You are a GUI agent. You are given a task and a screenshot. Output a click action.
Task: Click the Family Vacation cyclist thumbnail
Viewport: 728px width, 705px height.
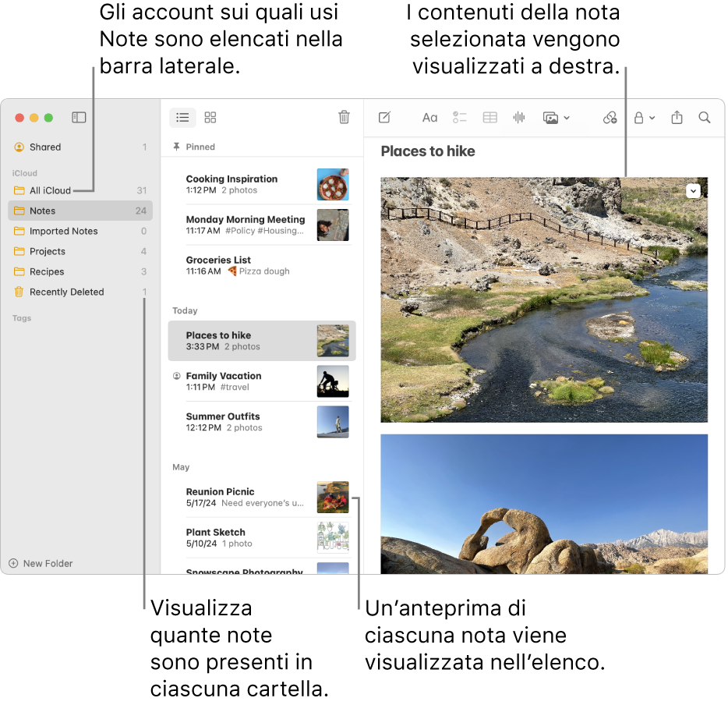click(333, 381)
